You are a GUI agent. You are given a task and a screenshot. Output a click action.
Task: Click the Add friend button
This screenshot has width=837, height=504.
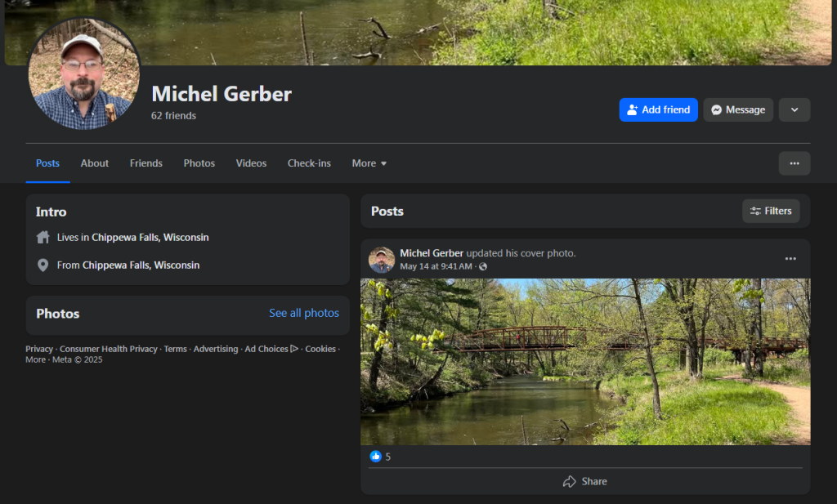(x=658, y=109)
